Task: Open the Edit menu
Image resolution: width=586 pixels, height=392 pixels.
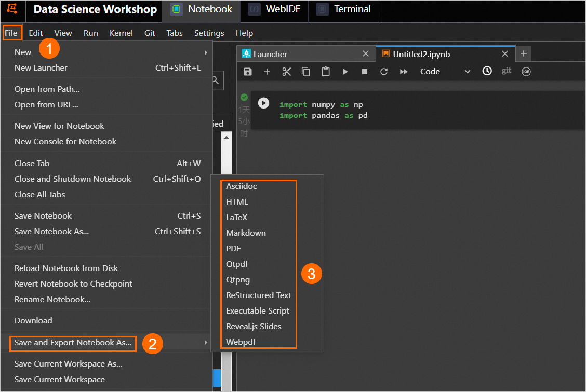Action: [x=36, y=33]
